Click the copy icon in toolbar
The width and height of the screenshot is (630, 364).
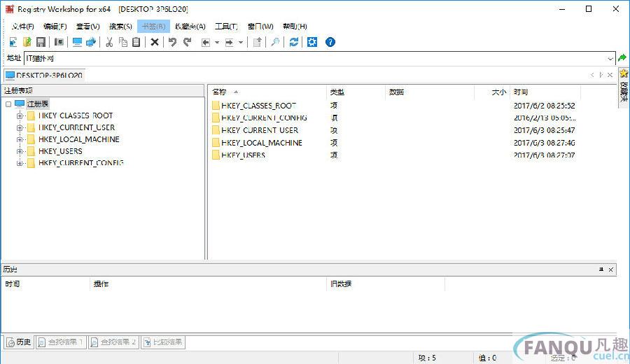click(123, 42)
